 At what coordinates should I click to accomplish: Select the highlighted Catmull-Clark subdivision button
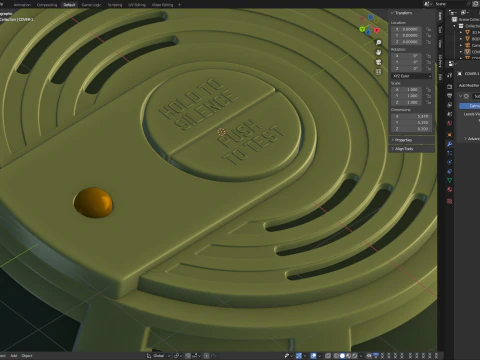[x=470, y=106]
